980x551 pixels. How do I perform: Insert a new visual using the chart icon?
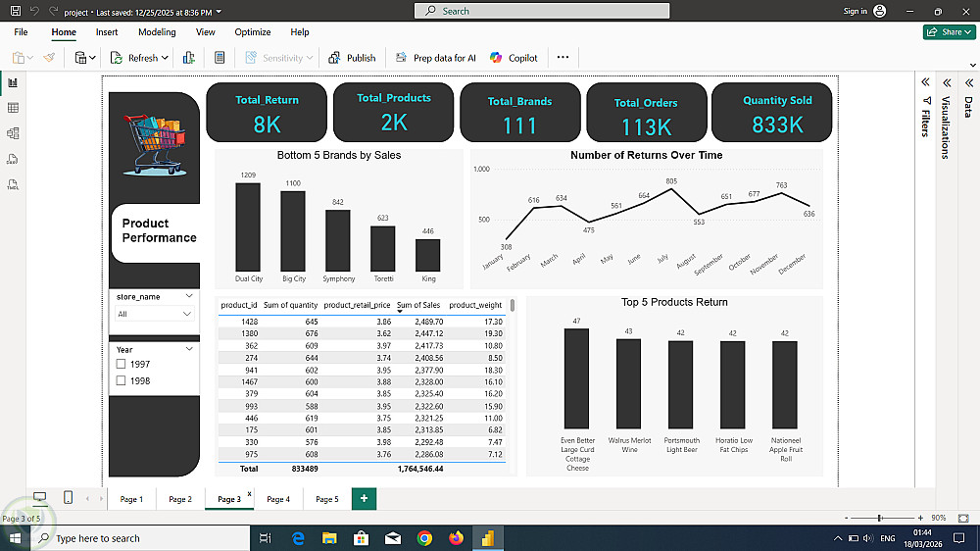189,58
